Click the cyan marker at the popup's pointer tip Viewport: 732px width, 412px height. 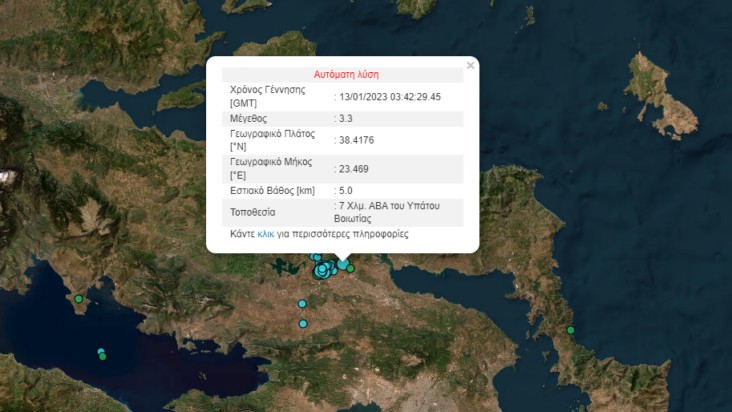click(342, 264)
